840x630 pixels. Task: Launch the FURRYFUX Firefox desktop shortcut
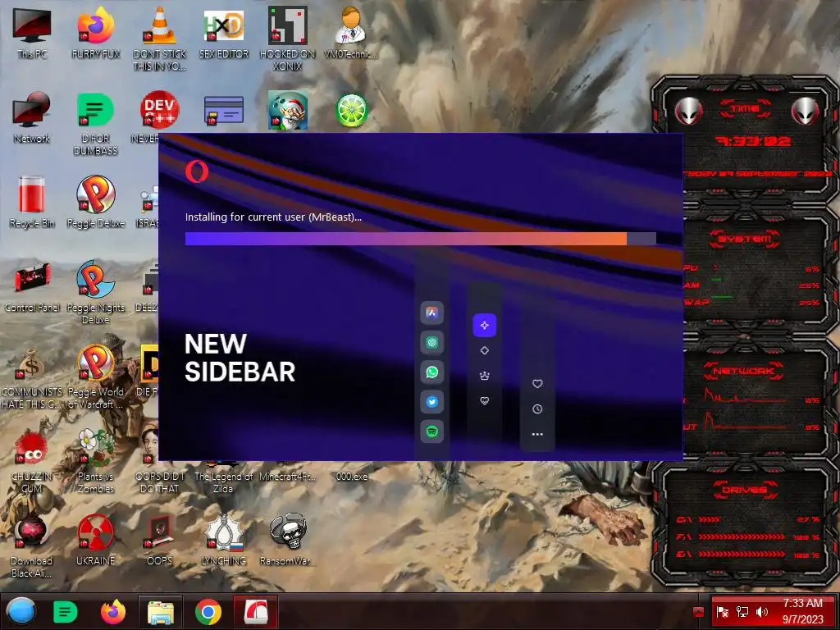(96, 25)
